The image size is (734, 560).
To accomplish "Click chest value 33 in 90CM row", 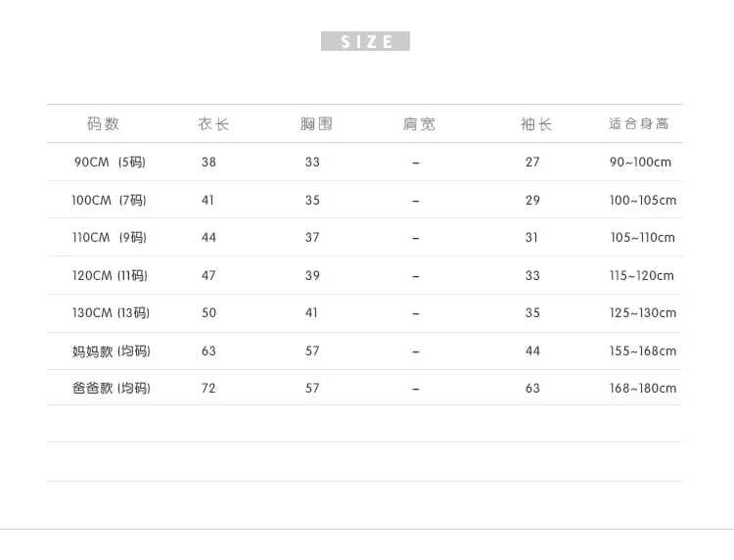I will click(312, 162).
